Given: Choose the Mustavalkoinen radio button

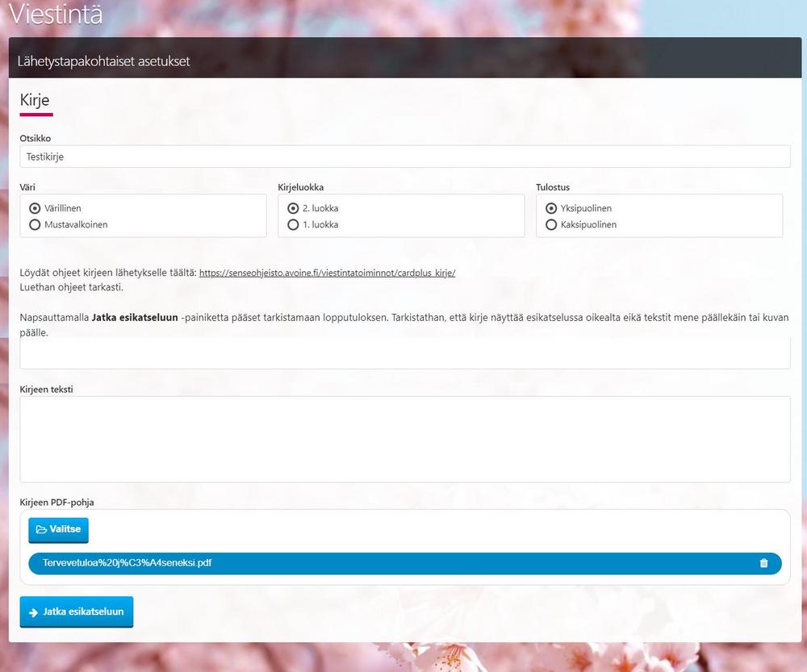Looking at the screenshot, I should coord(35,225).
